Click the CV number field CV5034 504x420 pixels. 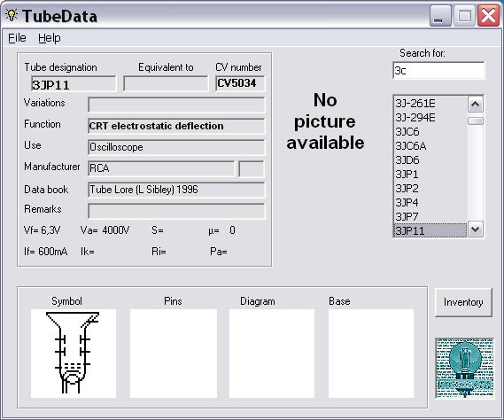240,83
